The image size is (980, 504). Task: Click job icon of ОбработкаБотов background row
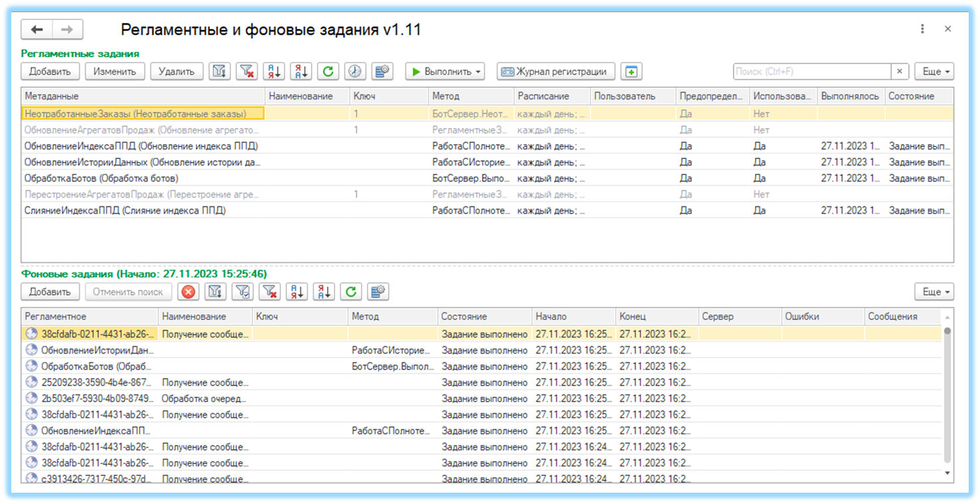click(31, 366)
